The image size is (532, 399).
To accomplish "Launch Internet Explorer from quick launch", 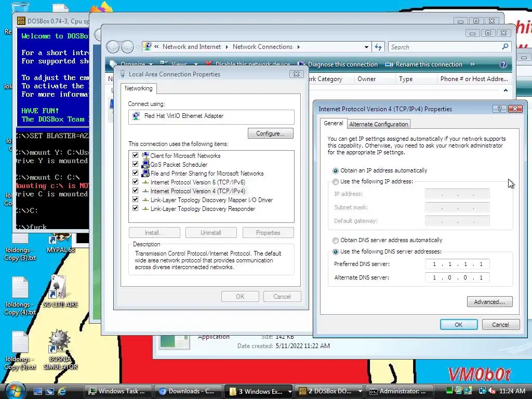I will (62, 391).
